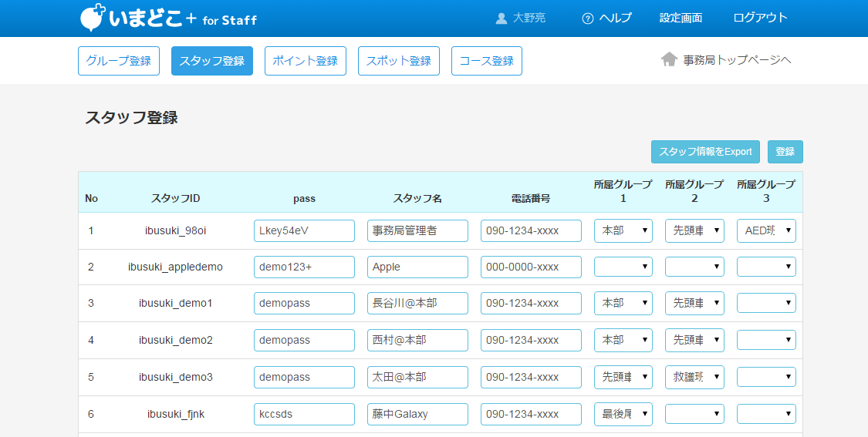Open the グループ登録 tab
This screenshot has width=868, height=437.
[119, 61]
